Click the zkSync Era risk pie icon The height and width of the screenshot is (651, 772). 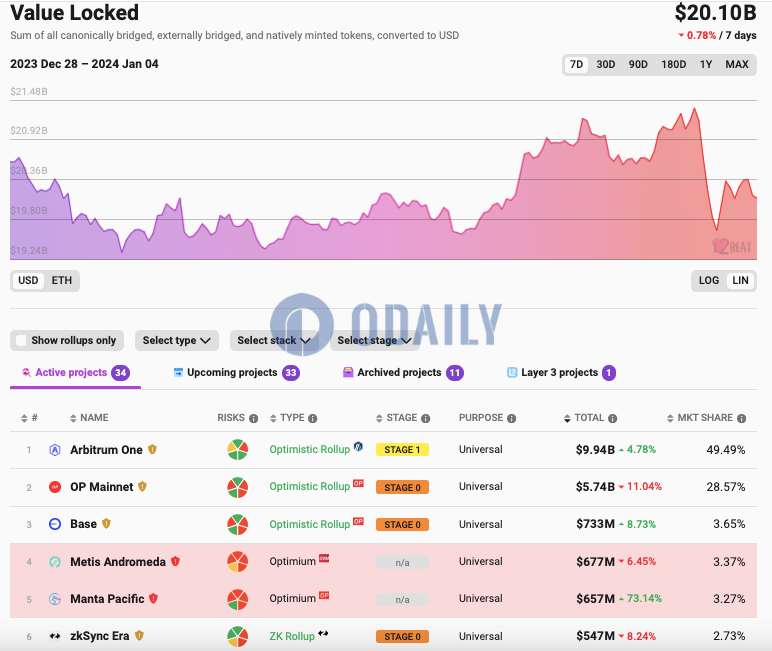point(237,636)
